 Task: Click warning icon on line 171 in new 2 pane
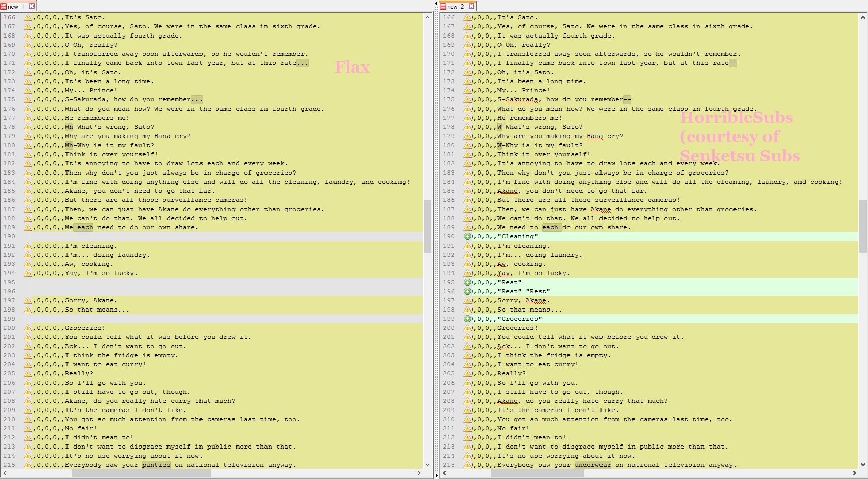(x=468, y=63)
